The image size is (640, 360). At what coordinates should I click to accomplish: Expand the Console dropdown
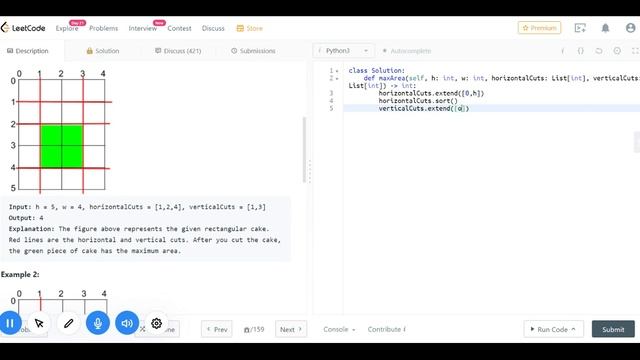339,329
